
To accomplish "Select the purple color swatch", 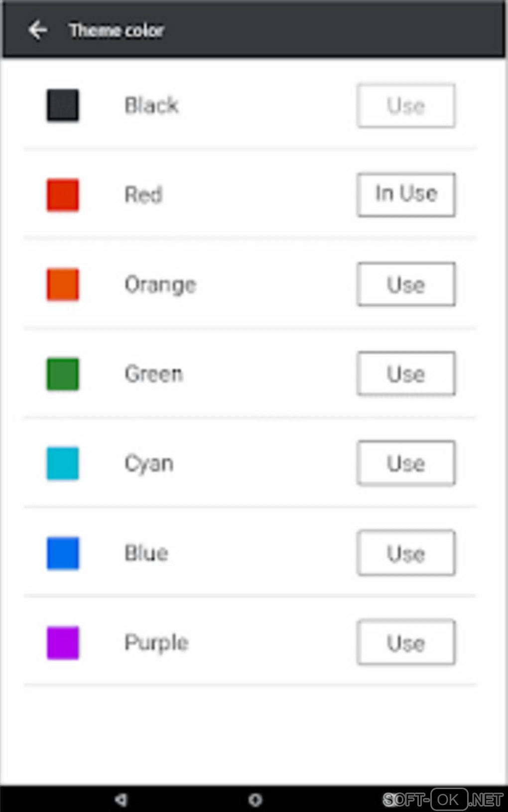I will tap(63, 643).
